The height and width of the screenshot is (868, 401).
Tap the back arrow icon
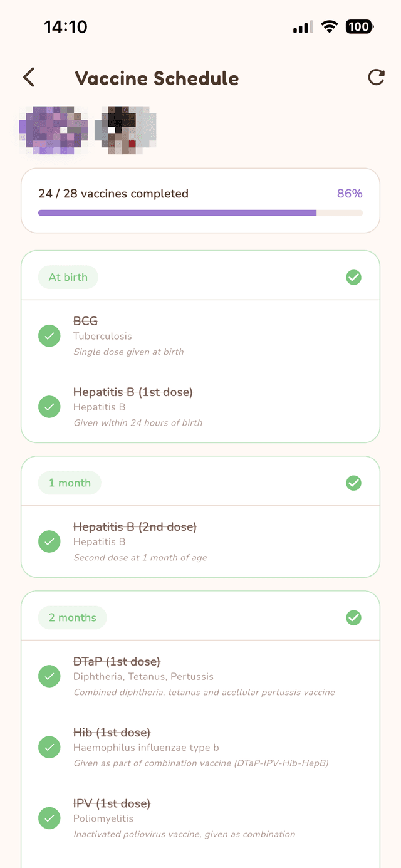pos(28,77)
